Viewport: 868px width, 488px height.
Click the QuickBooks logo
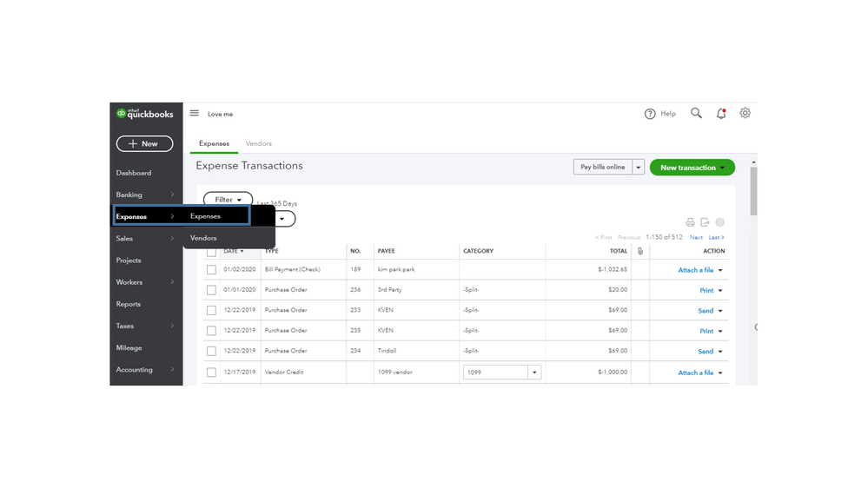[x=144, y=114]
